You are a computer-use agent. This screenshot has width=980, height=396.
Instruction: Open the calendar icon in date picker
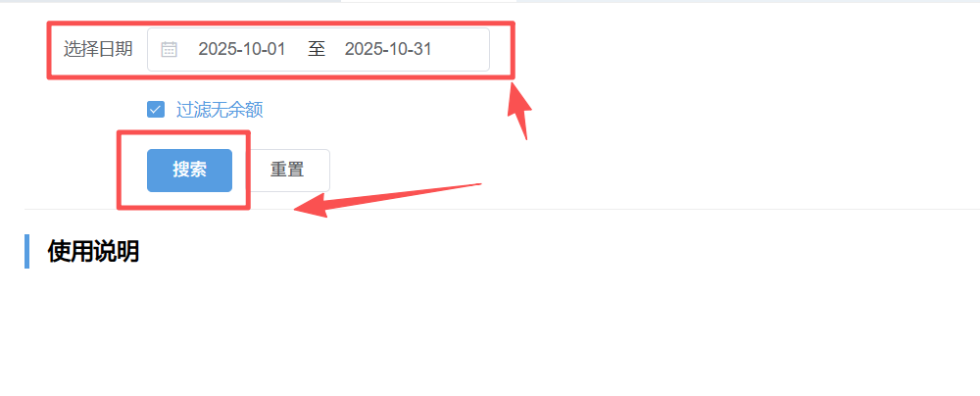[170, 49]
